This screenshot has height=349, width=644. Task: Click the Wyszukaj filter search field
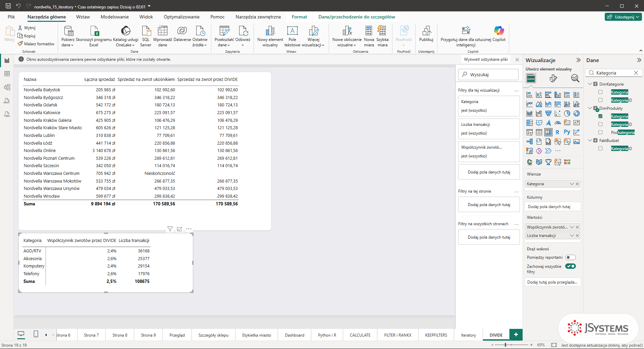[x=488, y=74]
